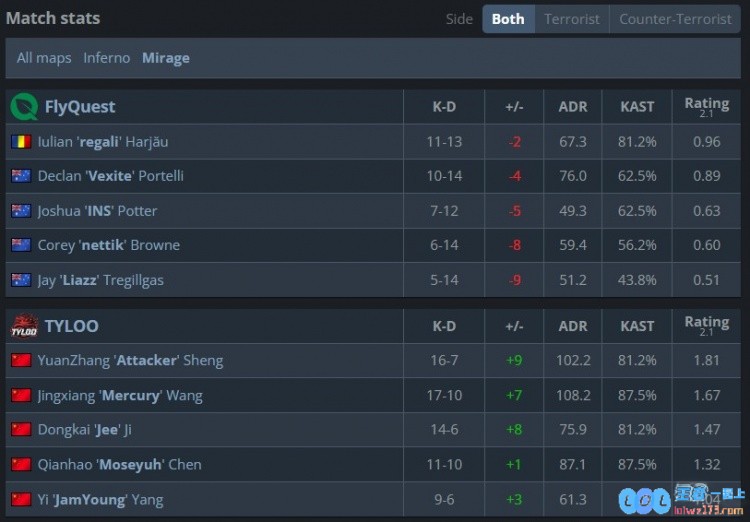
Task: Select the Both side filter
Action: coord(508,19)
